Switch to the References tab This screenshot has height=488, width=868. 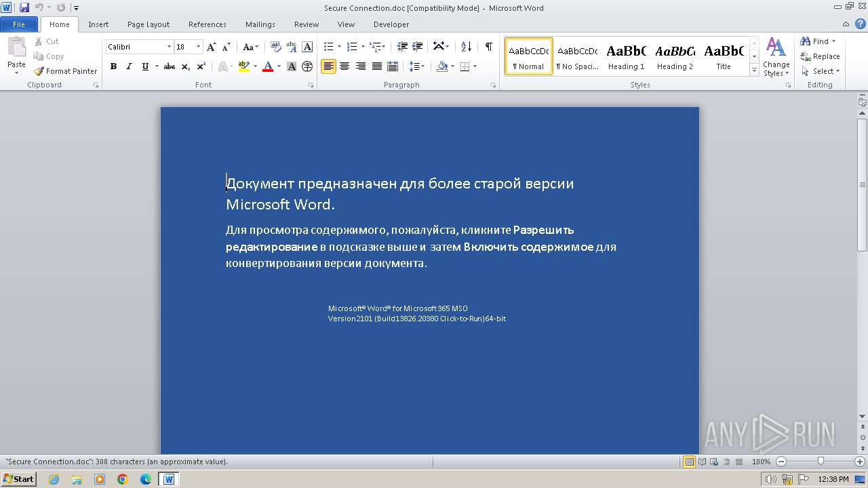tap(208, 24)
